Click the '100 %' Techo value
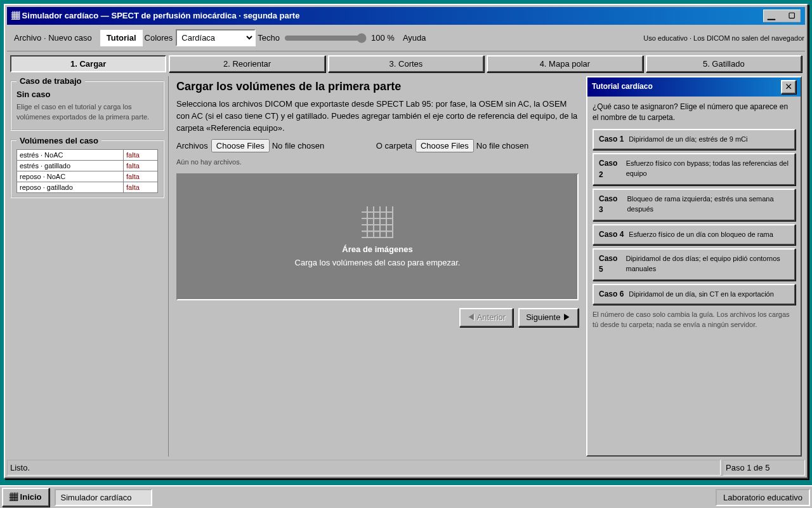The width and height of the screenshot is (812, 508). (x=383, y=38)
